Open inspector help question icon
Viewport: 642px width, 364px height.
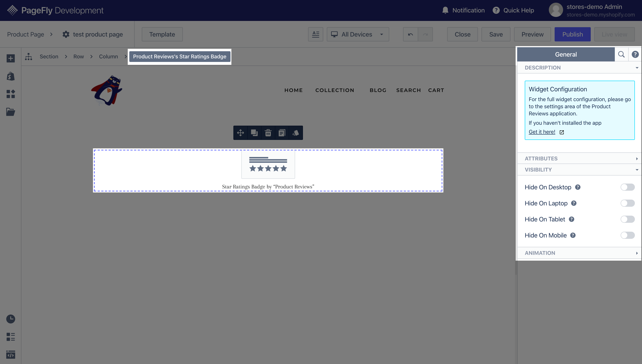635,54
